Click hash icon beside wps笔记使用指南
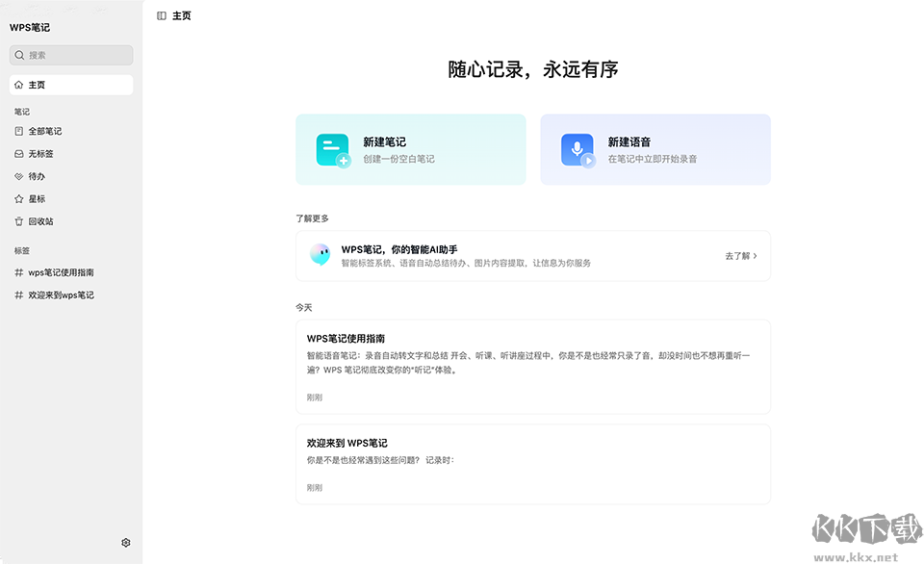 [x=19, y=272]
